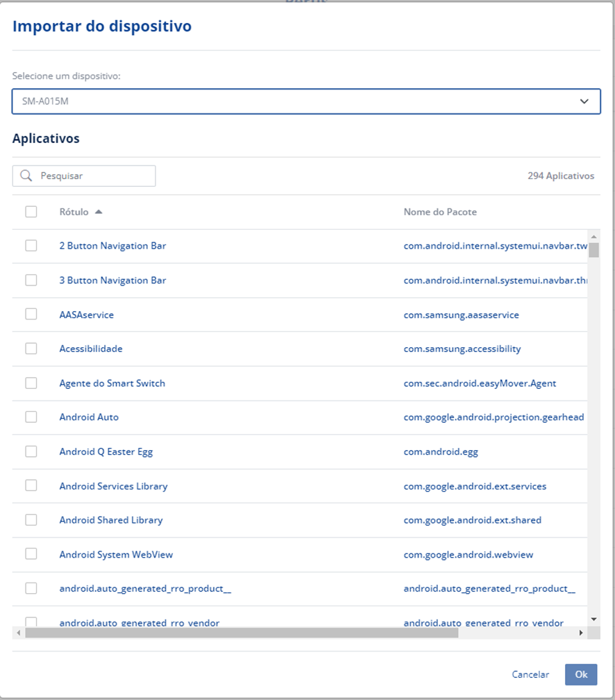The image size is (615, 700).
Task: Click the Cancelar button
Action: (530, 674)
